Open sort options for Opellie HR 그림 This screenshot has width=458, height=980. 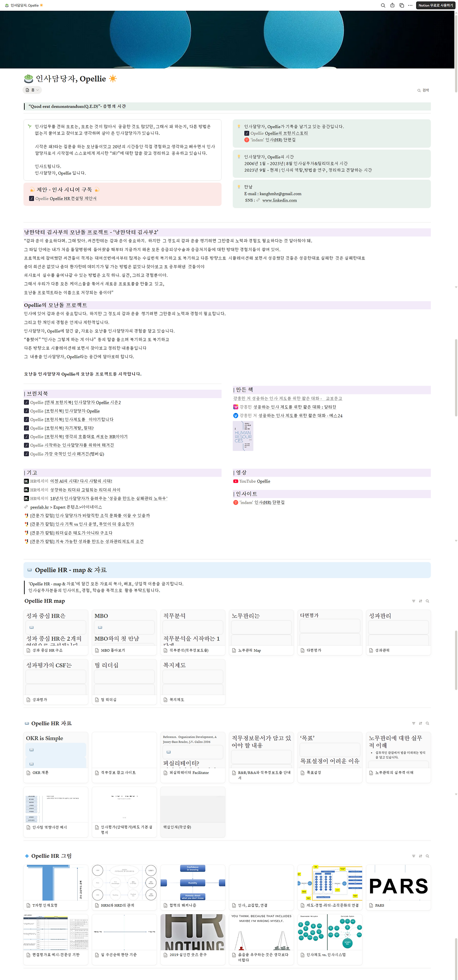tap(420, 856)
